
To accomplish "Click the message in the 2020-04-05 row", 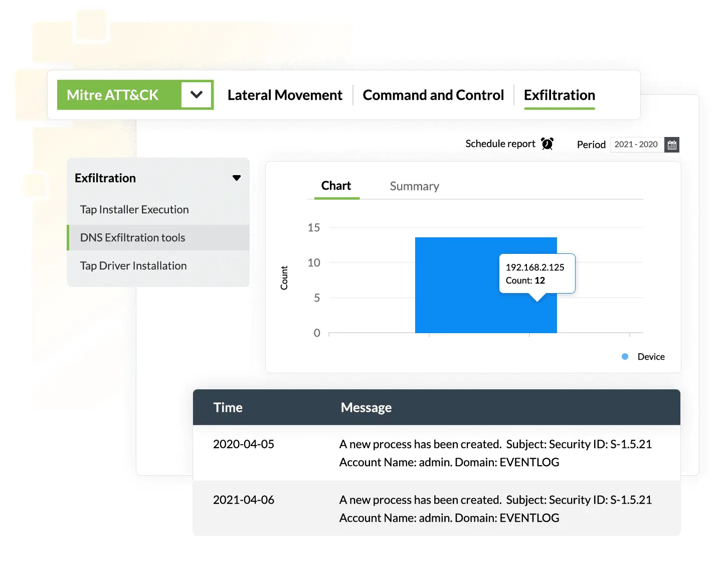I will [x=495, y=453].
